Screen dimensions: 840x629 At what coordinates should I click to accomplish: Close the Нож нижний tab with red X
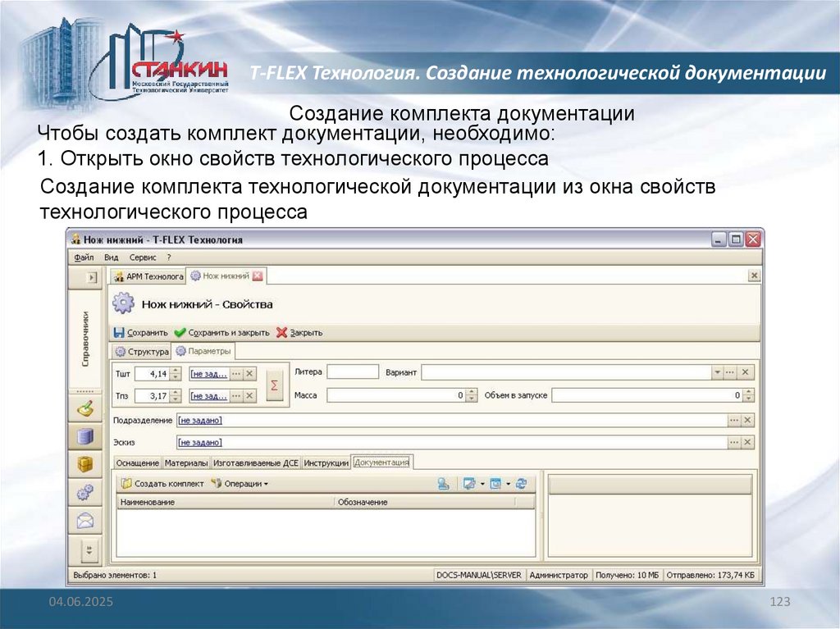tap(258, 276)
